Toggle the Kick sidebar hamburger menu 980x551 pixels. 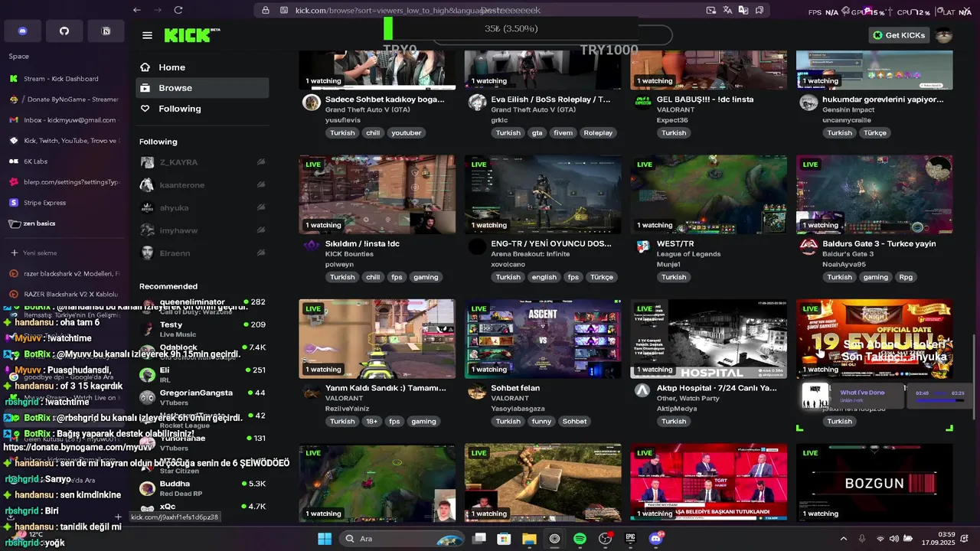pyautogui.click(x=147, y=35)
